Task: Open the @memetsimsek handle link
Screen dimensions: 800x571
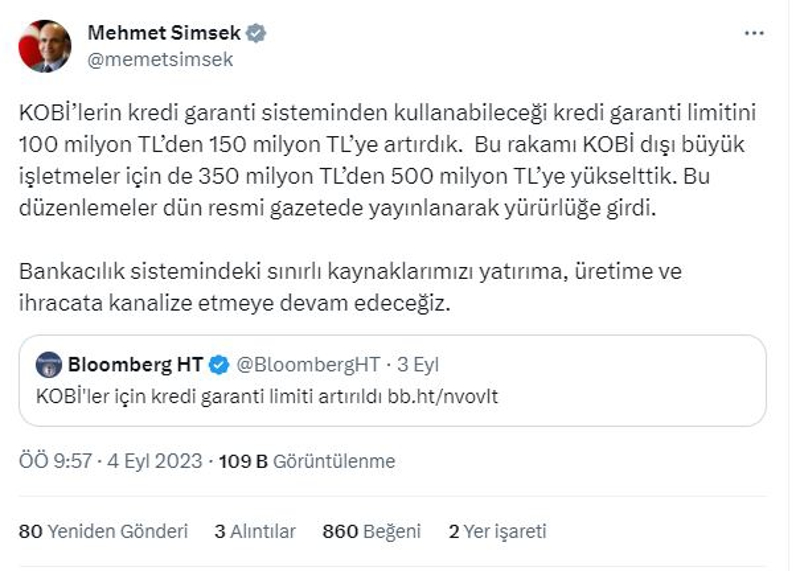Action: pyautogui.click(x=160, y=59)
